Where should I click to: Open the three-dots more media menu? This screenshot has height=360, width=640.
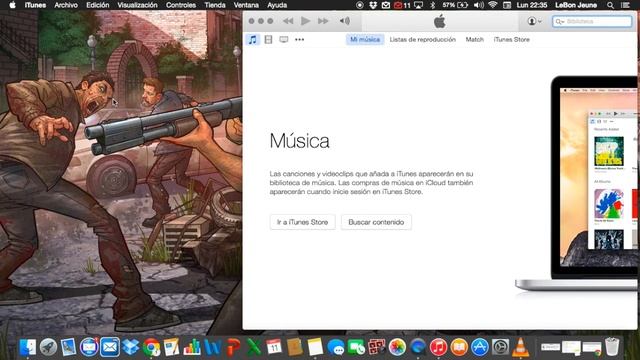(300, 40)
